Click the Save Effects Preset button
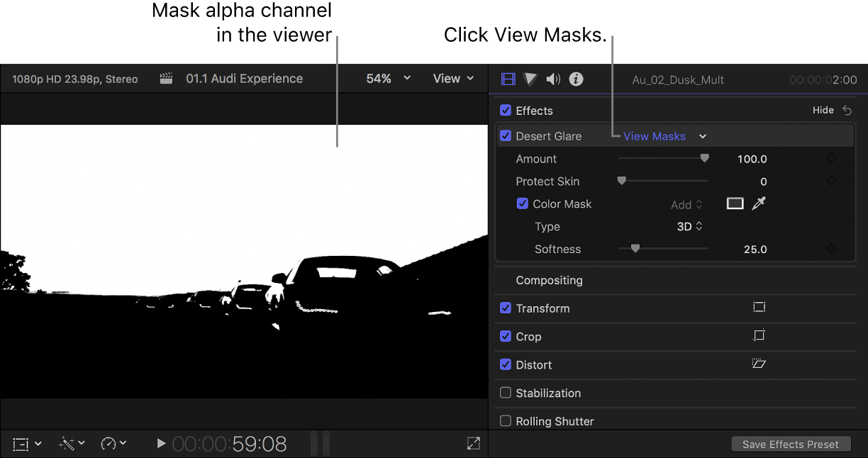 791,443
